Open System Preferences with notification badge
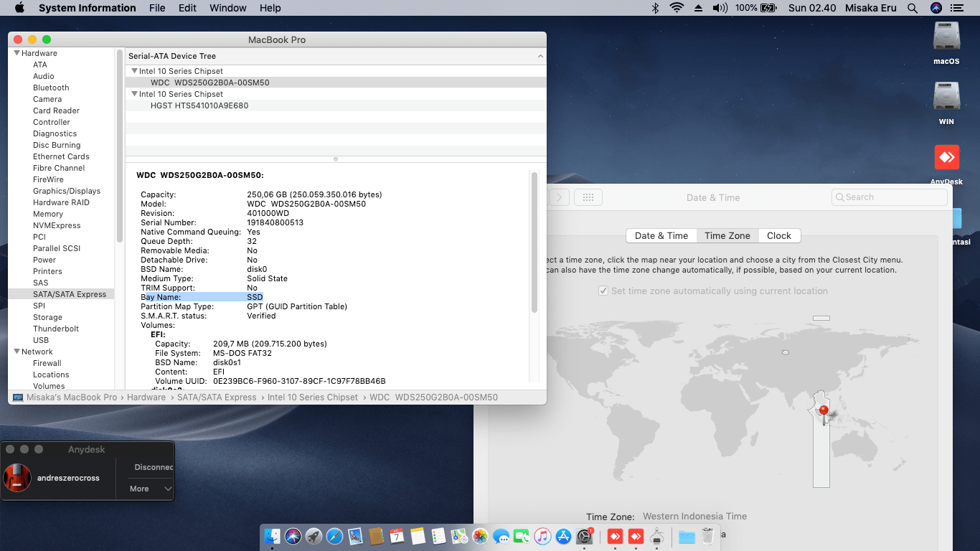 (584, 536)
